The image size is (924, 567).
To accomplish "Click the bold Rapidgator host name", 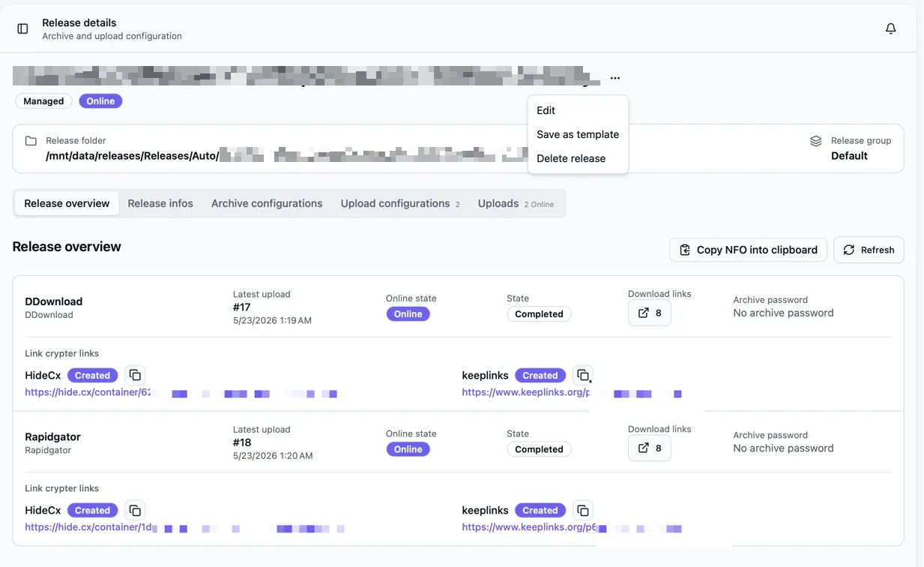I will [x=52, y=436].
